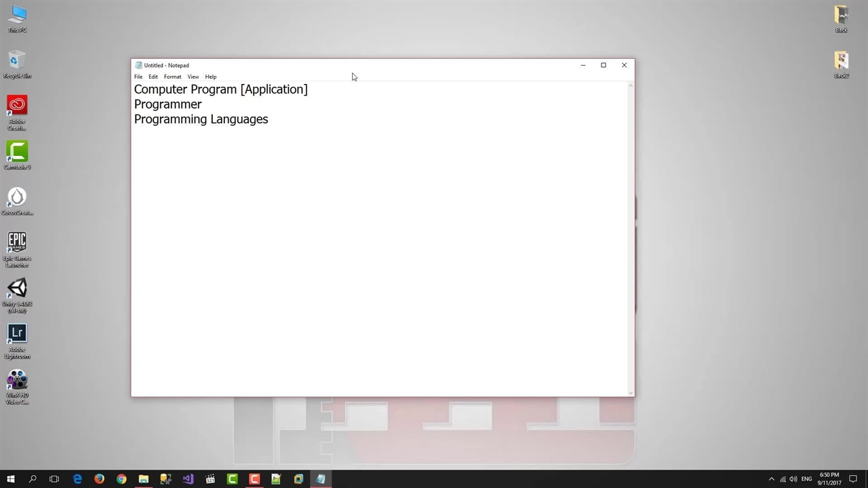The width and height of the screenshot is (868, 488).
Task: Open the File menu in Notepad
Action: click(138, 77)
